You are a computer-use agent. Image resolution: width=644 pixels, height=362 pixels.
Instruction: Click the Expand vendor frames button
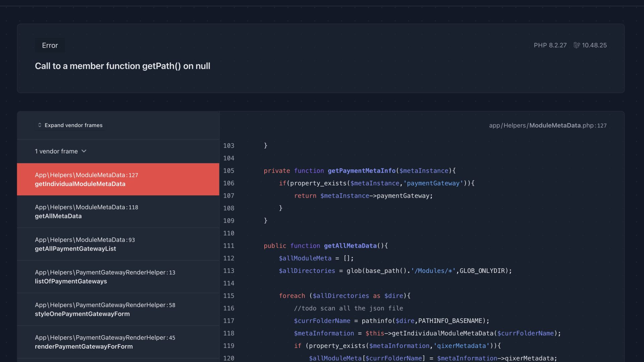pos(70,125)
